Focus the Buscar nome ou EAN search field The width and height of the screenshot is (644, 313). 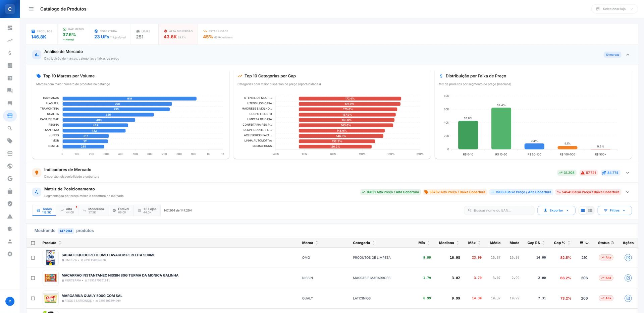(499, 210)
